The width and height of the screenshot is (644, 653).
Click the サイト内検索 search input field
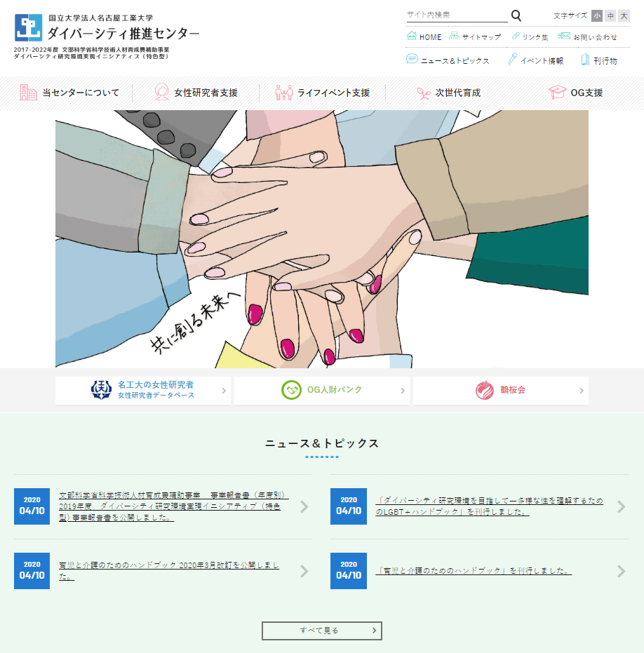pyautogui.click(x=457, y=15)
